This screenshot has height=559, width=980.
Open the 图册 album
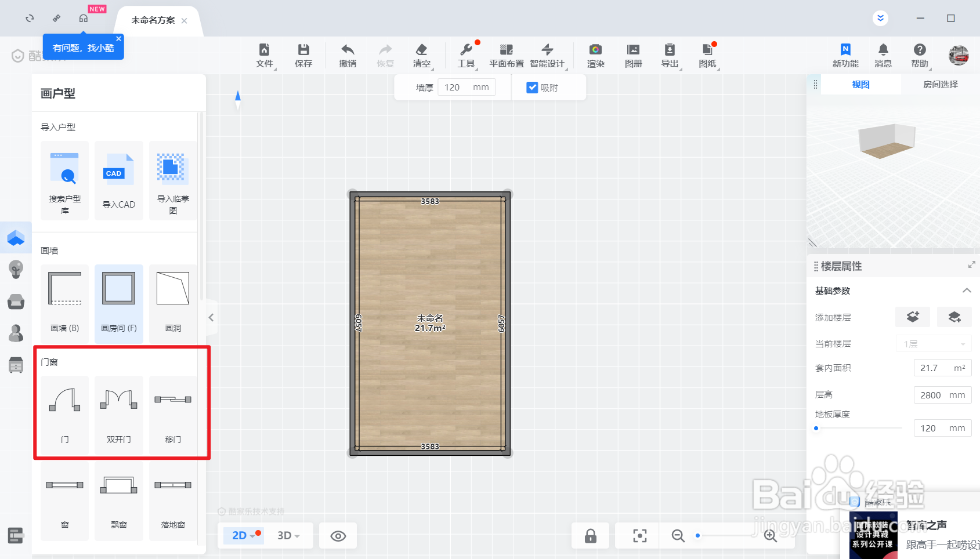[x=634, y=56]
